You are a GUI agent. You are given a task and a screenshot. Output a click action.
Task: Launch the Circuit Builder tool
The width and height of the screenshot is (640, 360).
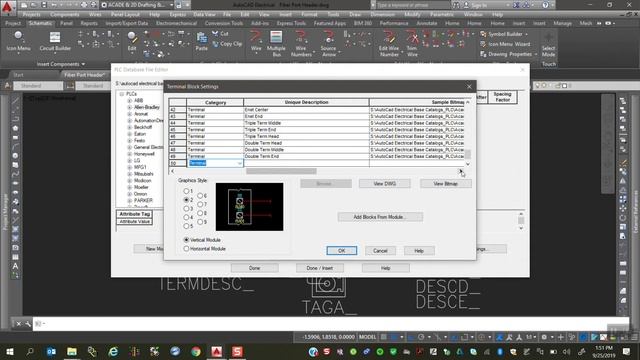tap(55, 41)
